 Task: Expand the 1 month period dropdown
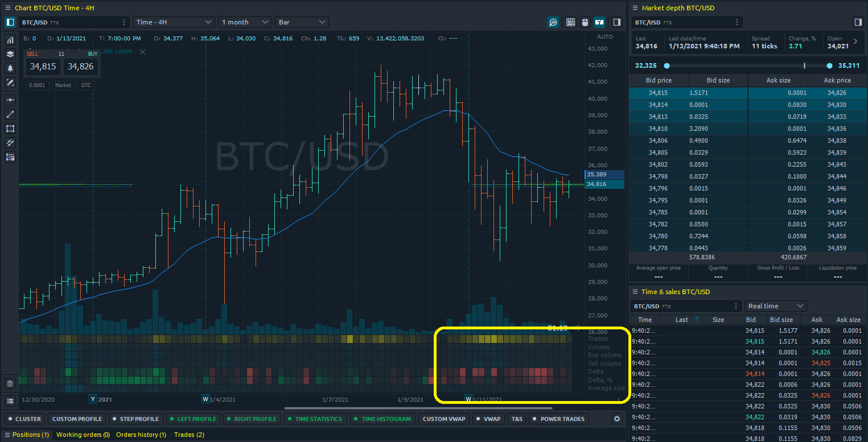(x=245, y=22)
